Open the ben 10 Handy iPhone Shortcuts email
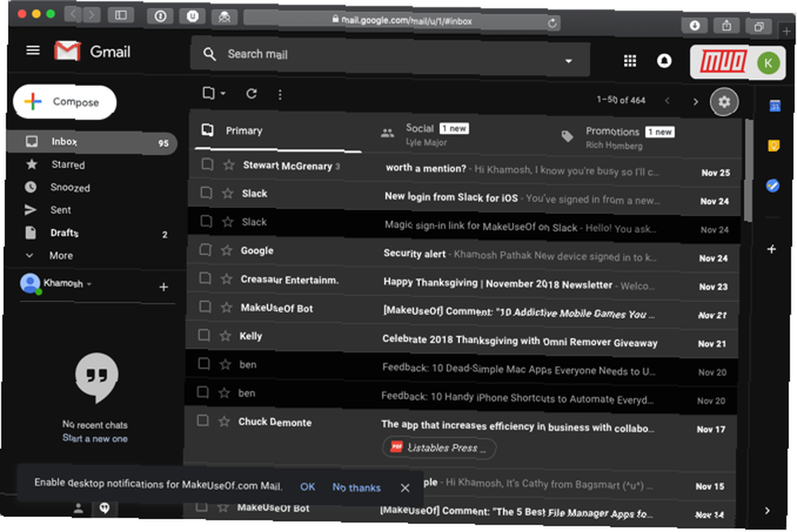Image resolution: width=797 pixels, height=532 pixels. [461, 398]
